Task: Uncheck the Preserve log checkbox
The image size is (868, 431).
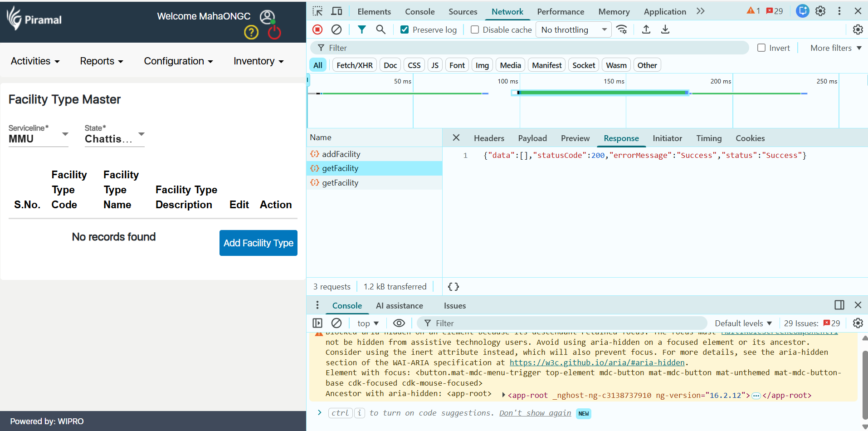Action: click(405, 30)
